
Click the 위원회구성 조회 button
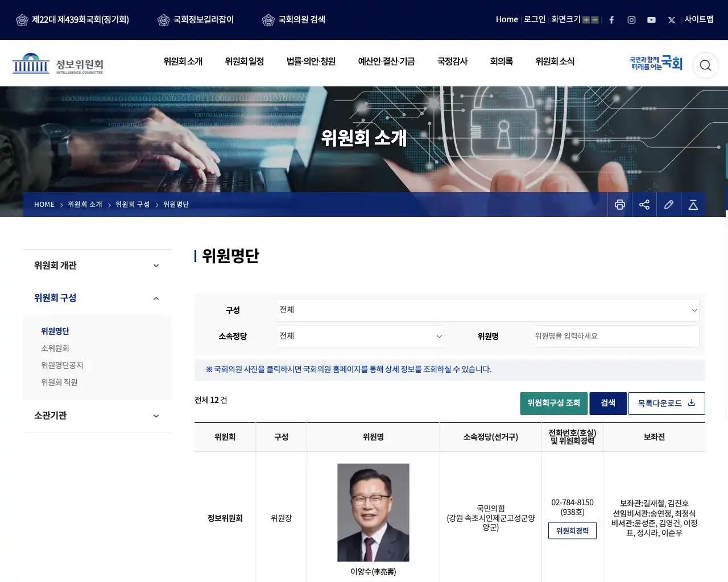[553, 403]
